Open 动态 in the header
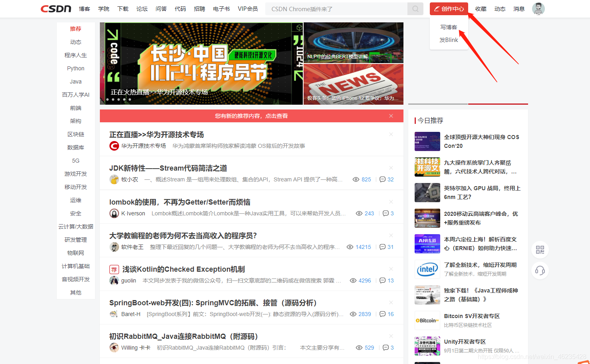 (500, 9)
